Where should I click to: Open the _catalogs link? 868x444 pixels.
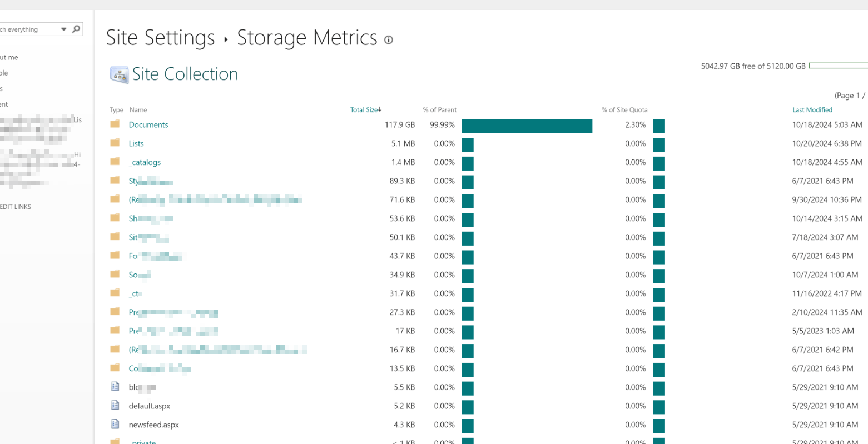click(x=146, y=162)
